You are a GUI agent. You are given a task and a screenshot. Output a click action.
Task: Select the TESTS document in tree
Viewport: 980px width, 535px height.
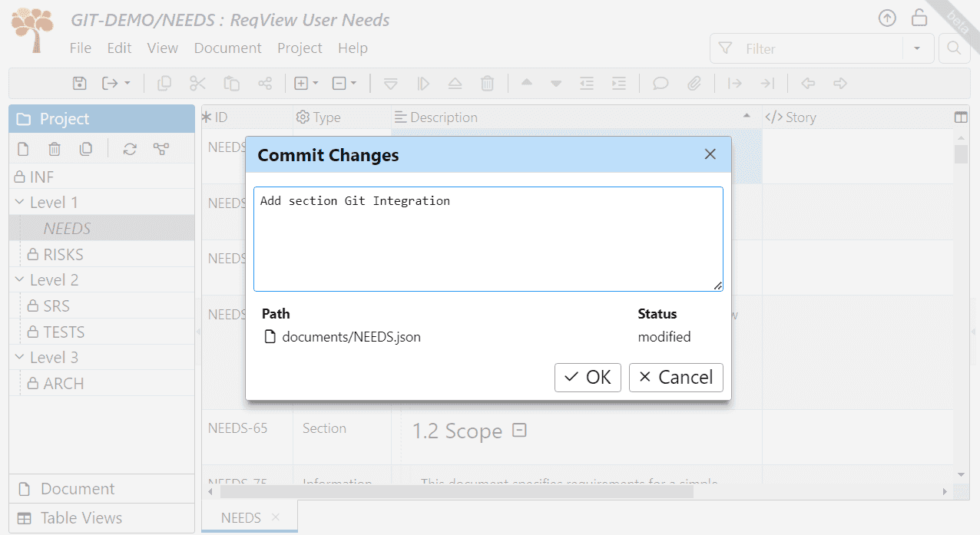coord(101,332)
